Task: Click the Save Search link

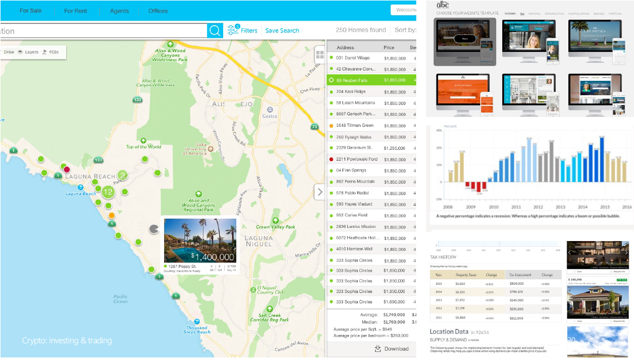Action: click(282, 31)
